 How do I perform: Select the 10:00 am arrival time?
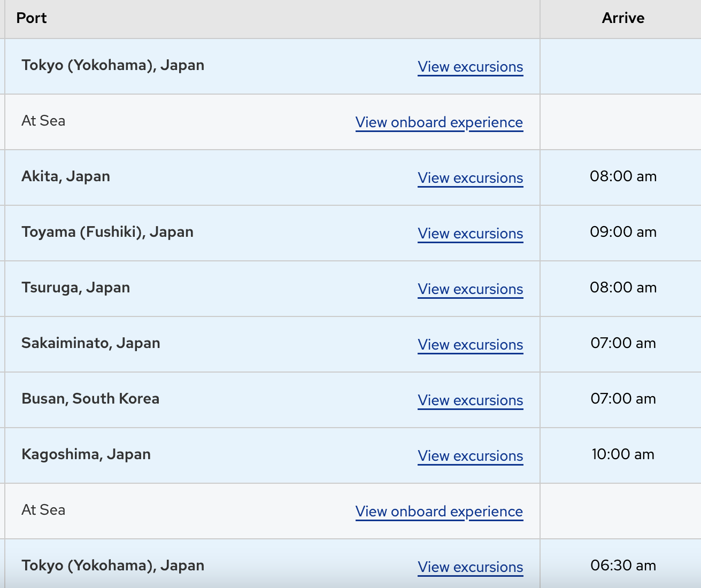(623, 454)
